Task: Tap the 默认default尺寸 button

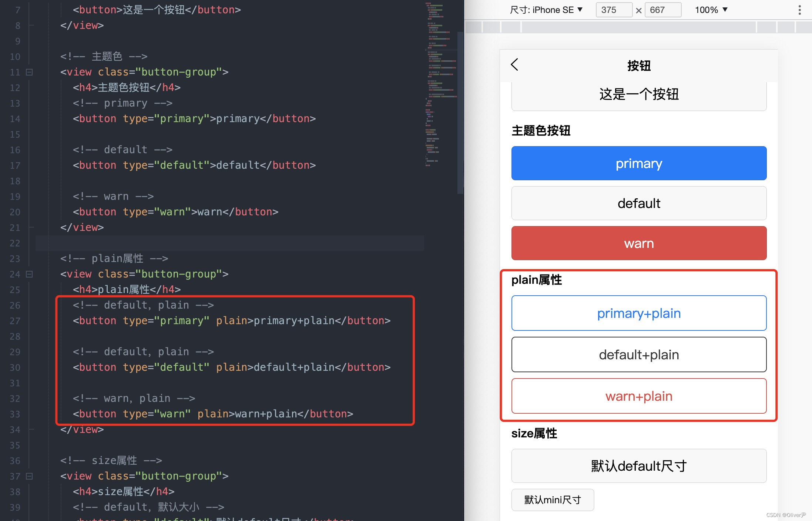Action: coord(639,466)
